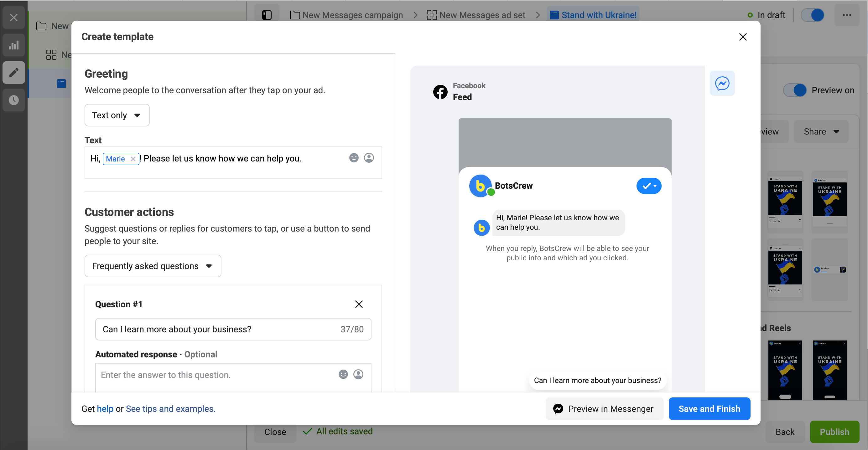
Task: Click the Back button
Action: pyautogui.click(x=785, y=432)
